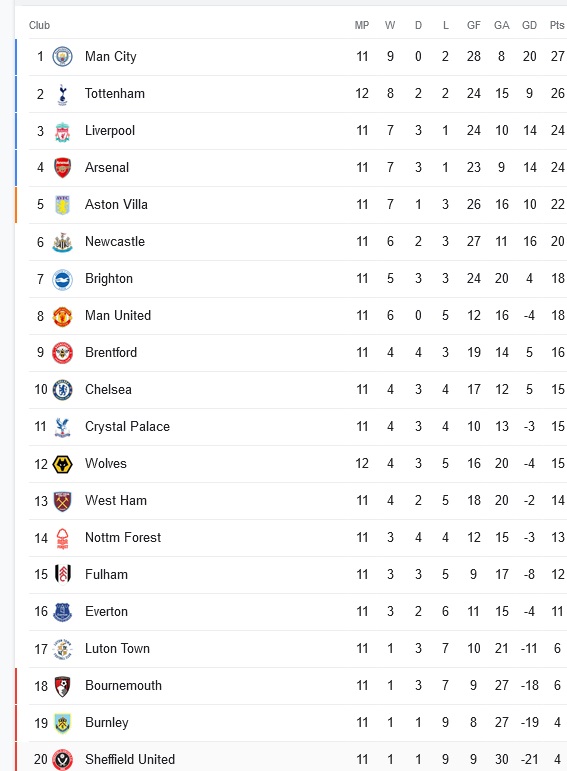Click the Club column header

click(x=39, y=25)
